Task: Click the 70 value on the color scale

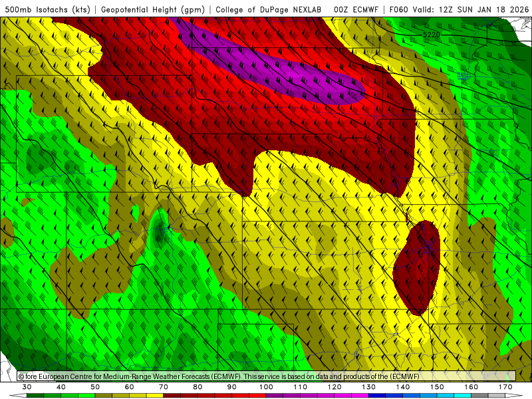Action: point(164,387)
